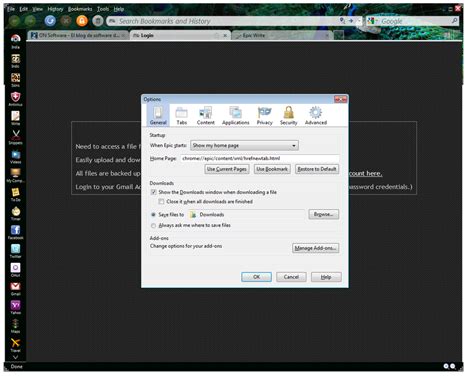Open the Snippets scissors sidebar icon
Image resolution: width=474 pixels, height=378 pixels.
(15, 137)
